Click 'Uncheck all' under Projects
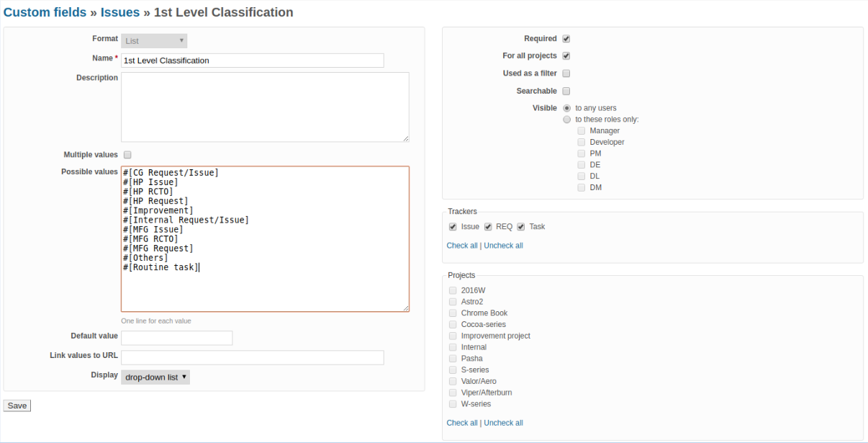Image resolution: width=868 pixels, height=443 pixels. pos(503,423)
